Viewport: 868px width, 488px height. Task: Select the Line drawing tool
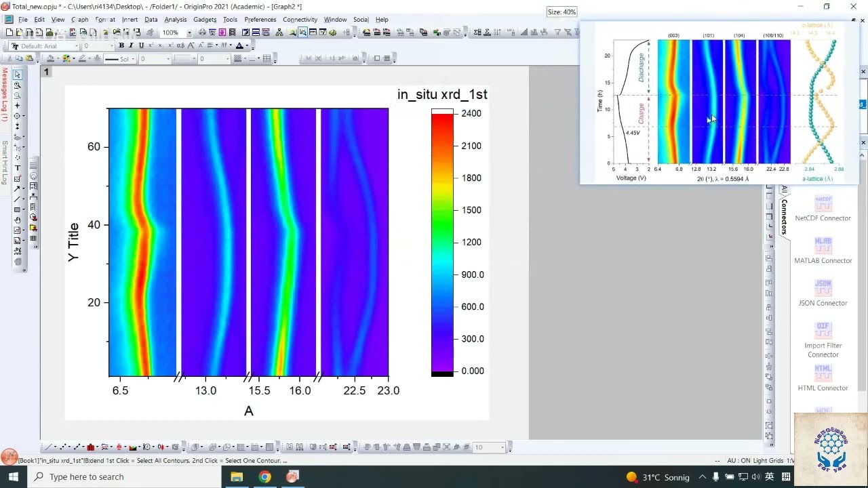[18, 199]
